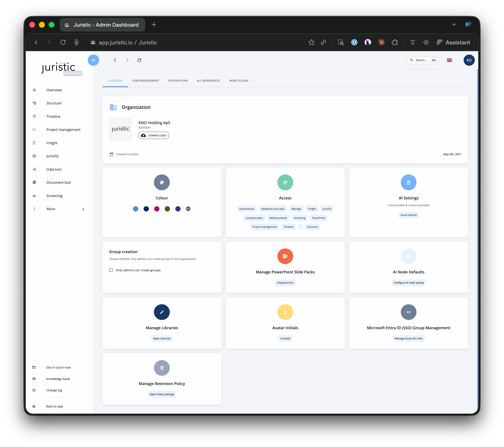Click the Manage Libraries pencil icon
The image size is (504, 447).
pos(162,312)
